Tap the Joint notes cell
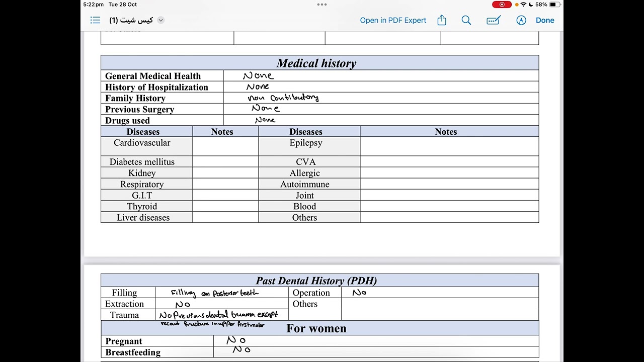The height and width of the screenshot is (362, 644). click(449, 195)
